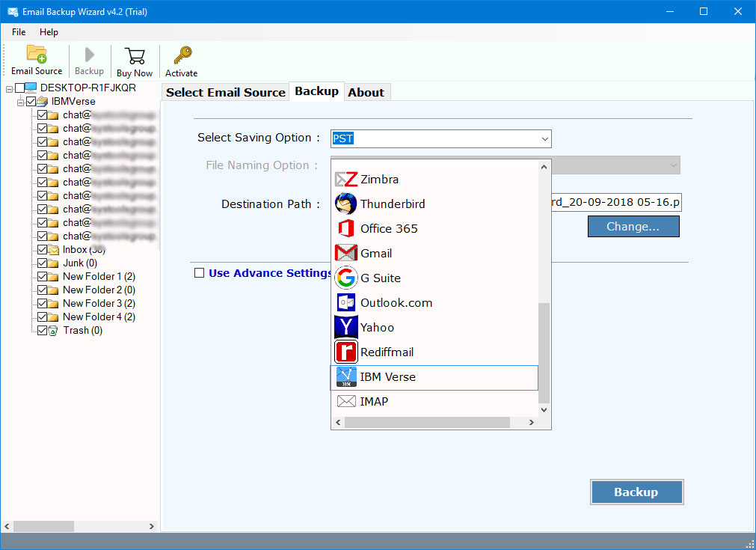Choose the Gmail saving option text

[x=376, y=253]
